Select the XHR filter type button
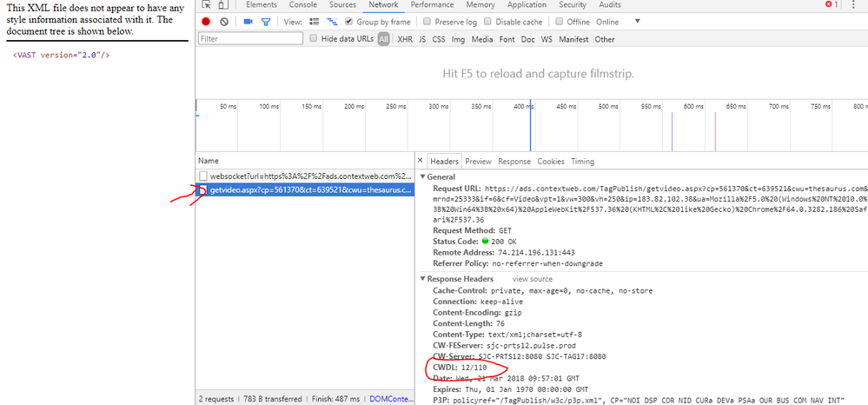The height and width of the screenshot is (405, 868). click(405, 39)
